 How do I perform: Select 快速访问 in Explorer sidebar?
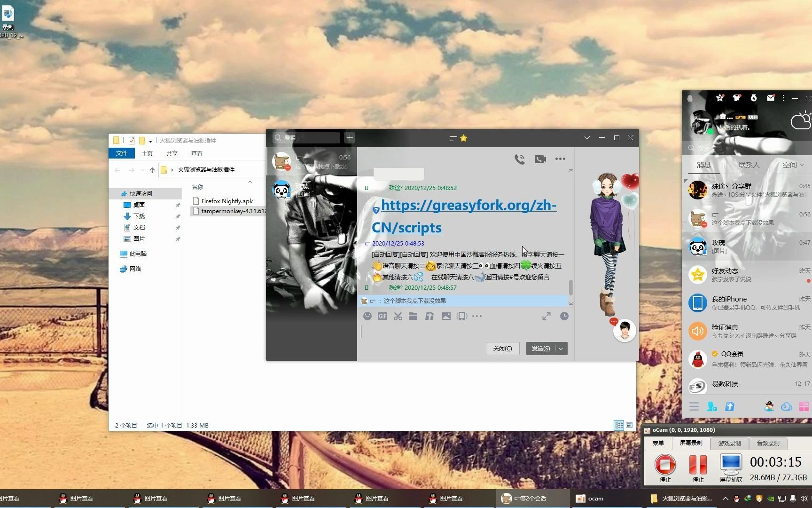(141, 193)
